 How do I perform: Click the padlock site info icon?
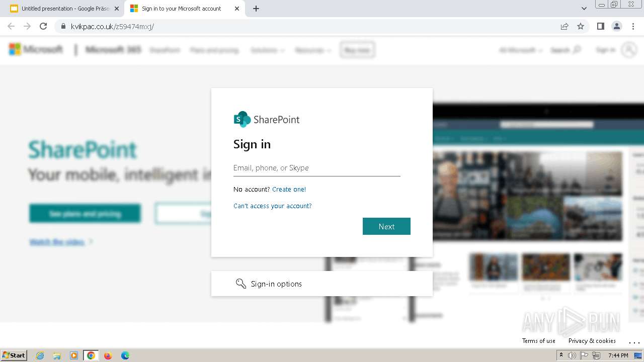coord(63,26)
